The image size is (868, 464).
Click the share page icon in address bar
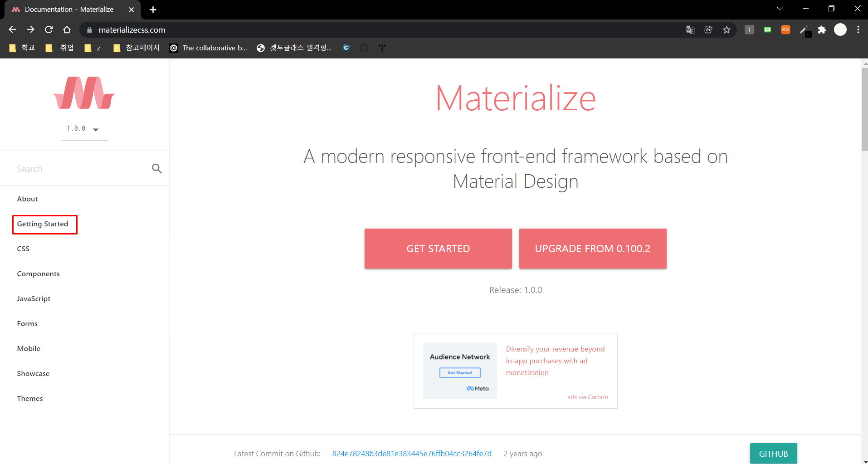pyautogui.click(x=708, y=30)
